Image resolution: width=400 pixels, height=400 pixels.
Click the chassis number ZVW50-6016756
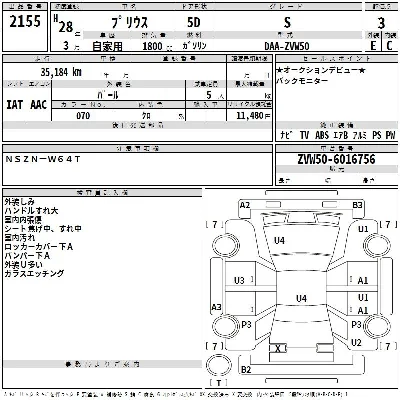click(x=336, y=159)
